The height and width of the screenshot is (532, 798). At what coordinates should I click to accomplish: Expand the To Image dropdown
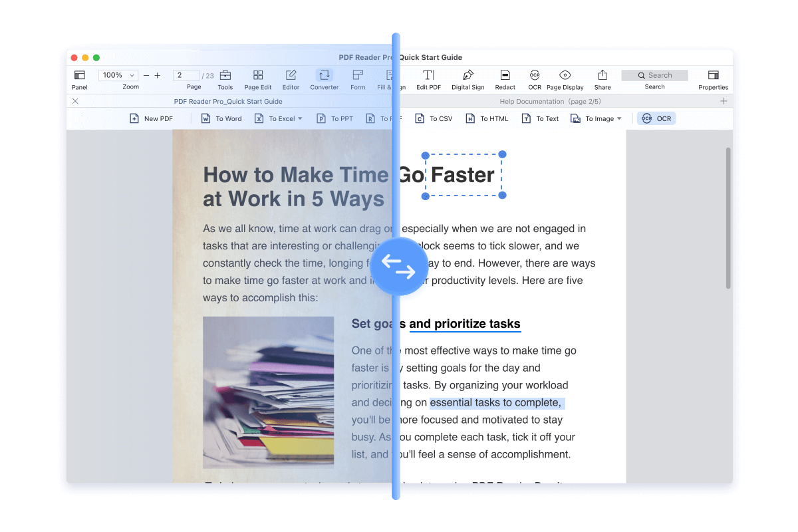coord(619,119)
